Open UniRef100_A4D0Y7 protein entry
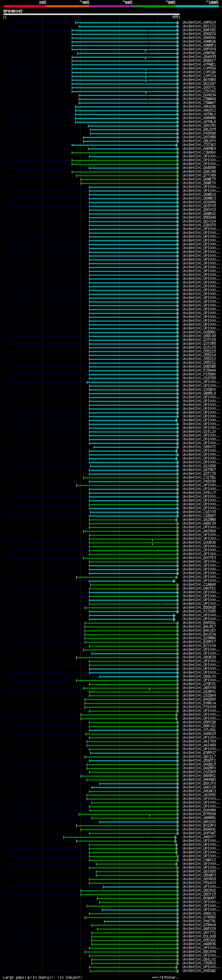 click(x=199, y=837)
